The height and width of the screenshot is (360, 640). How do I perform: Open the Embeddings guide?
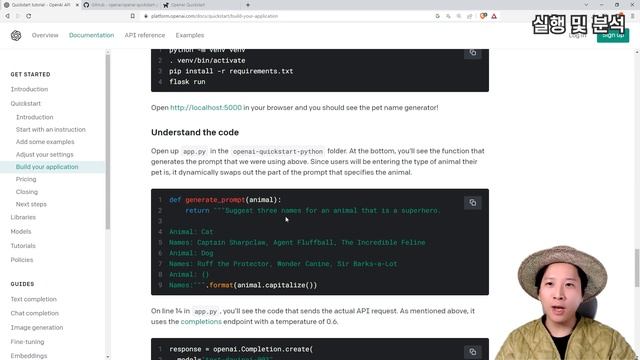pos(29,356)
